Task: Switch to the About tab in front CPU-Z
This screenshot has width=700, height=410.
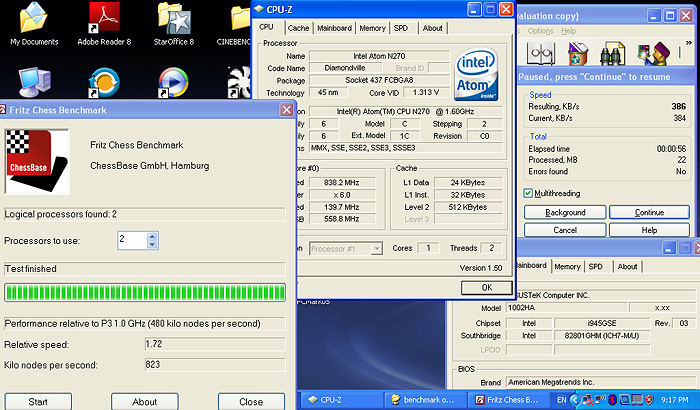Action: coord(433,28)
